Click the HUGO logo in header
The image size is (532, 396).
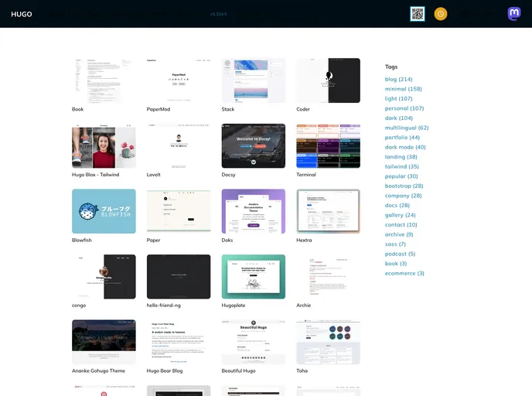click(22, 14)
